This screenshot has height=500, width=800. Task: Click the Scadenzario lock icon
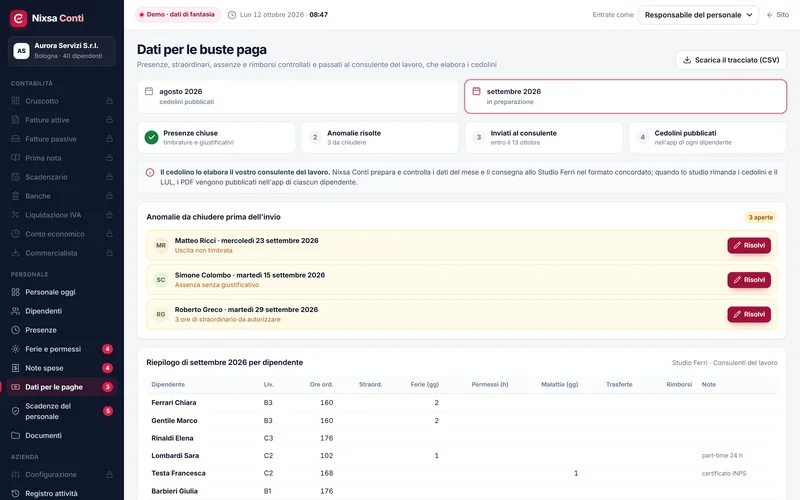109,177
